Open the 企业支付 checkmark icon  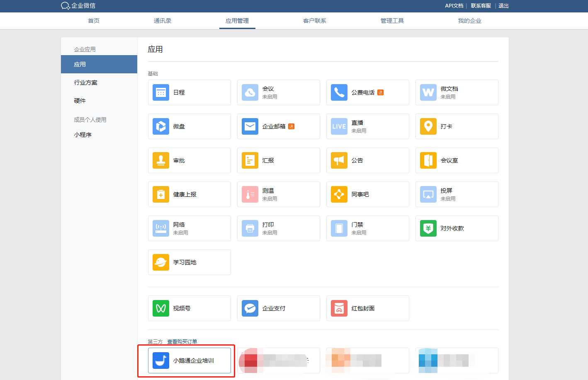tap(250, 308)
